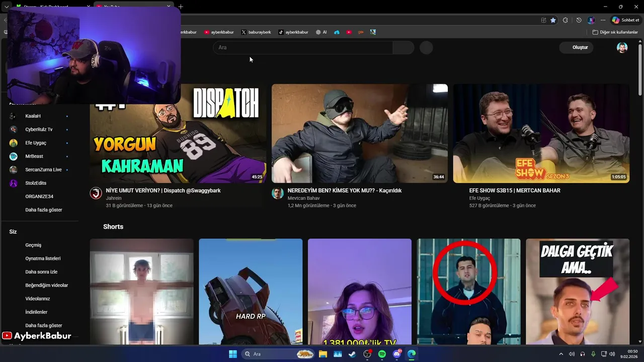Open Beğendiğim videolar list
The height and width of the screenshot is (362, 644).
coord(46,285)
